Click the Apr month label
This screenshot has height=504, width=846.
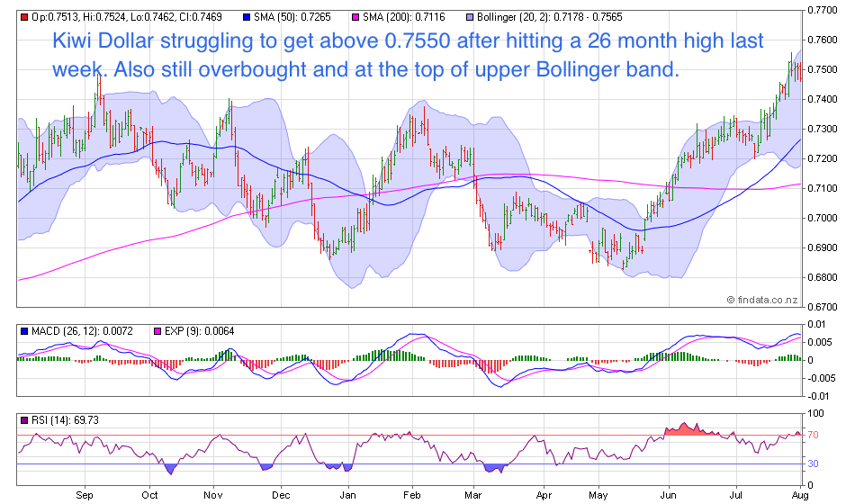tap(544, 495)
